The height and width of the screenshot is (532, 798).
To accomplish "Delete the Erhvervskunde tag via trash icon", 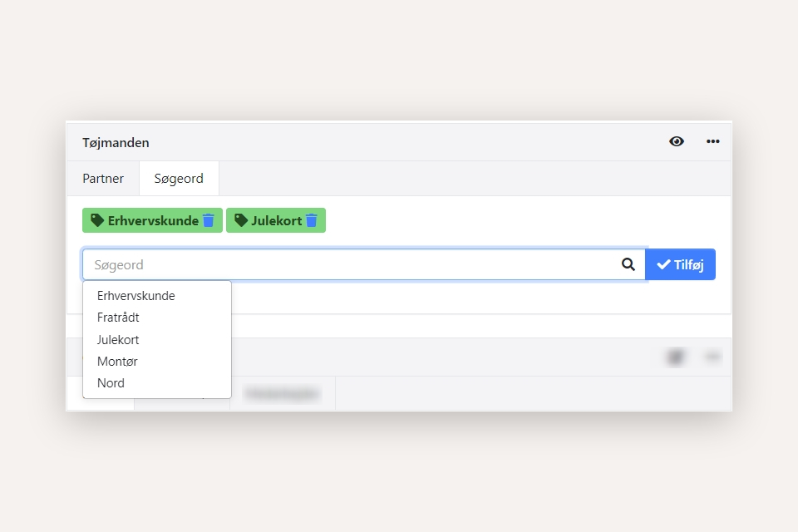I will 209,220.
